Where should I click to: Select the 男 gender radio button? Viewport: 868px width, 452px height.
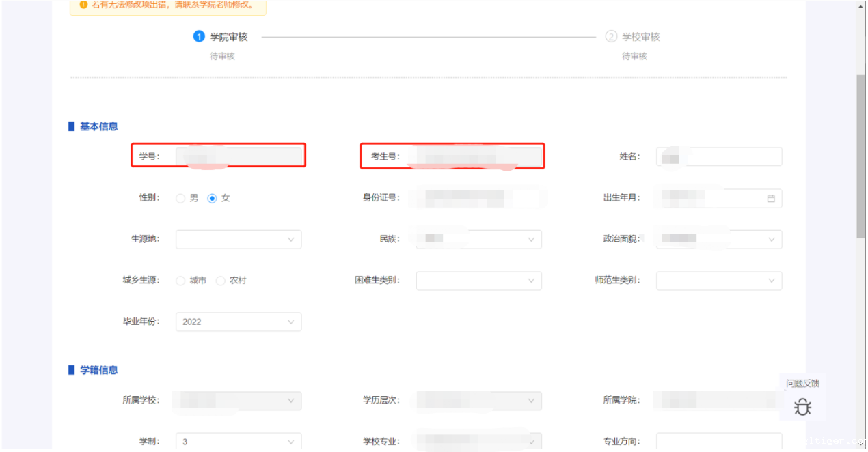[180, 199]
